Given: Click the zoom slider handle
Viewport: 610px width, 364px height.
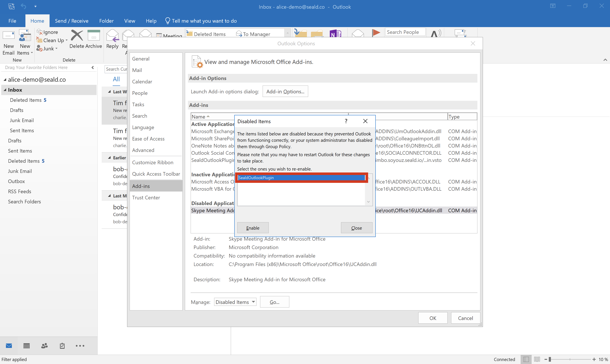Looking at the screenshot, I should point(550,359).
